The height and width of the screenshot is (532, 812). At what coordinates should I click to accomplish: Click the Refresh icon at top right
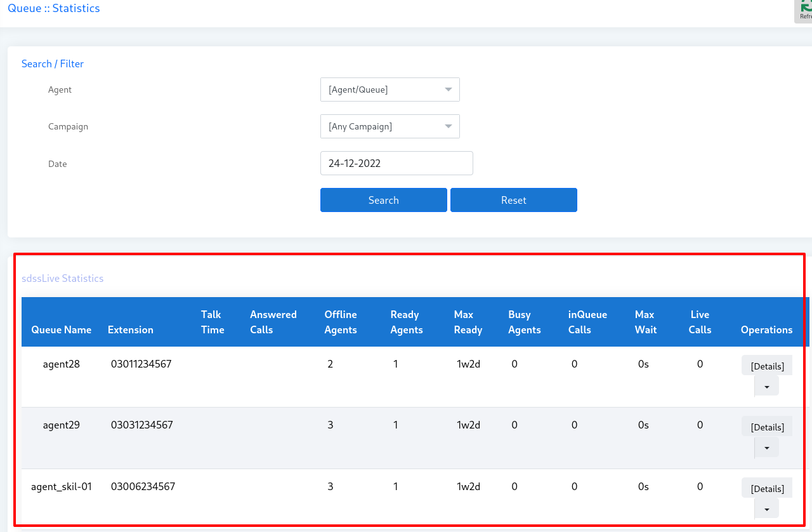(x=804, y=11)
